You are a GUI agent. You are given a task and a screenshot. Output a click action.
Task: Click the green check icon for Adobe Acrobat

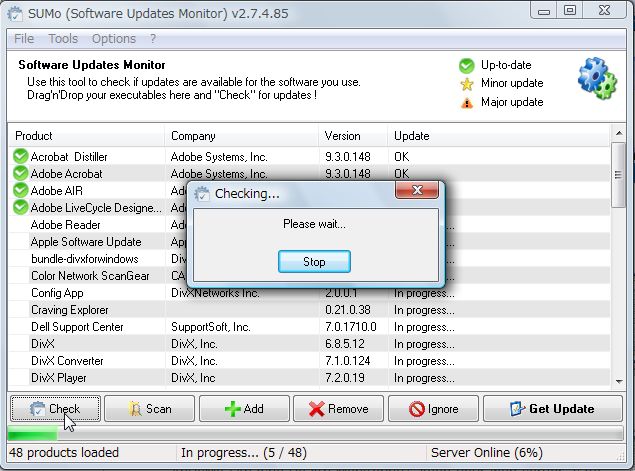(x=20, y=173)
